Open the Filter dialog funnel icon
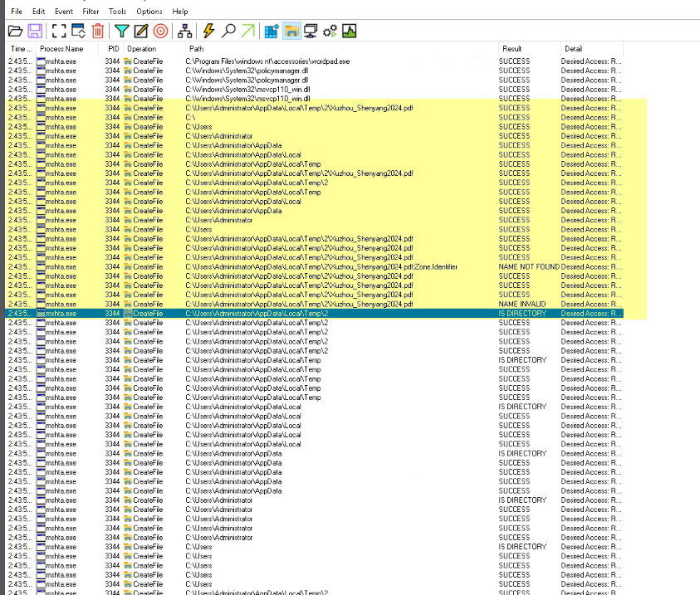Viewport: 700px width, 595px height. [120, 31]
